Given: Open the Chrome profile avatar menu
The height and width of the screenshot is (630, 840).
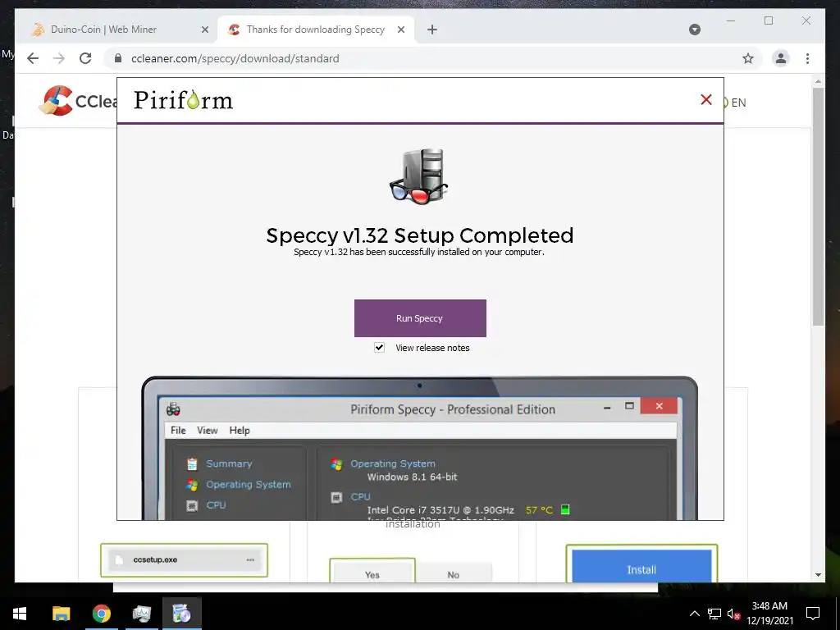Looking at the screenshot, I should [x=781, y=58].
